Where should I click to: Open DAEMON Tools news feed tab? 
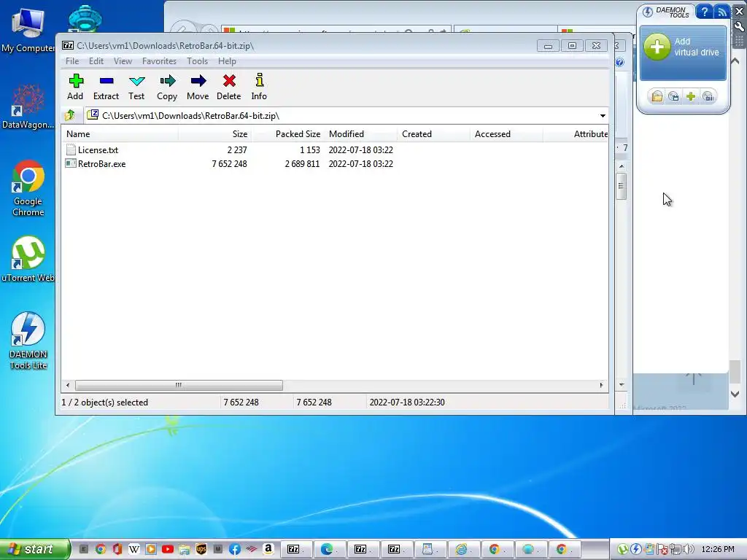click(721, 12)
